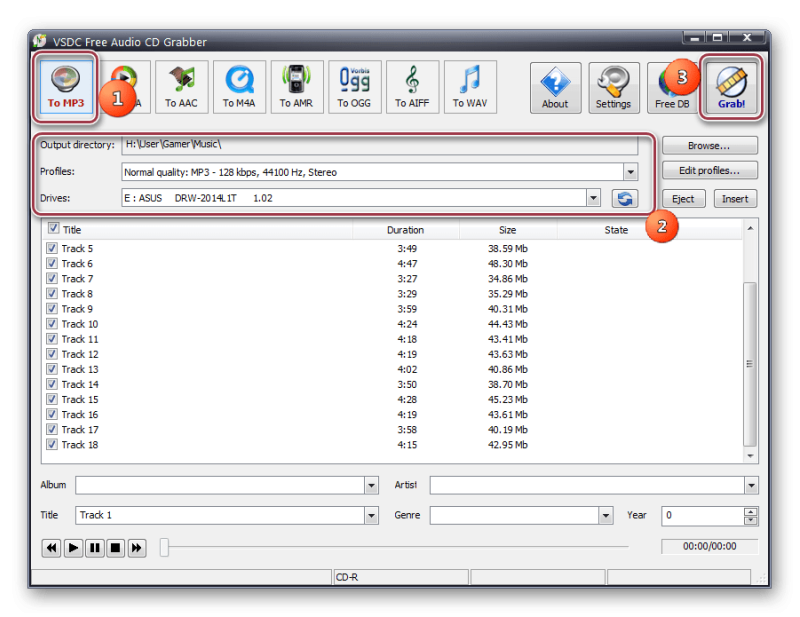
Task: Decrease the Year value with down arrow
Action: (x=751, y=520)
